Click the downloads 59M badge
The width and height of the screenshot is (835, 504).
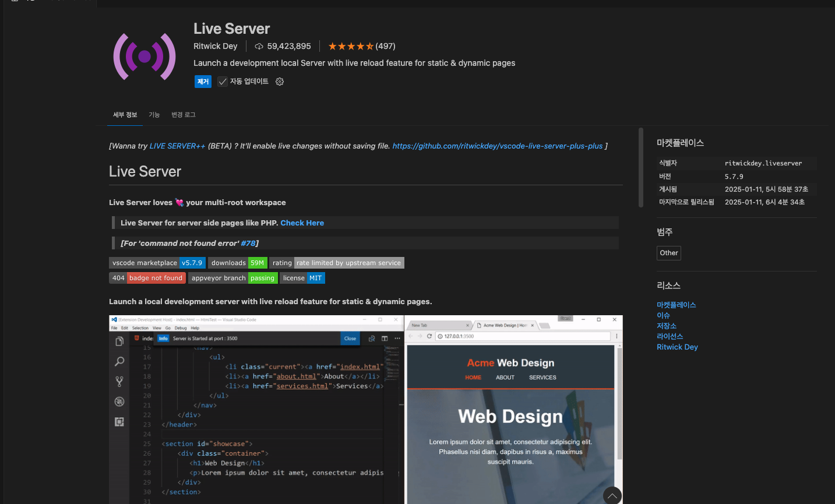[238, 263]
